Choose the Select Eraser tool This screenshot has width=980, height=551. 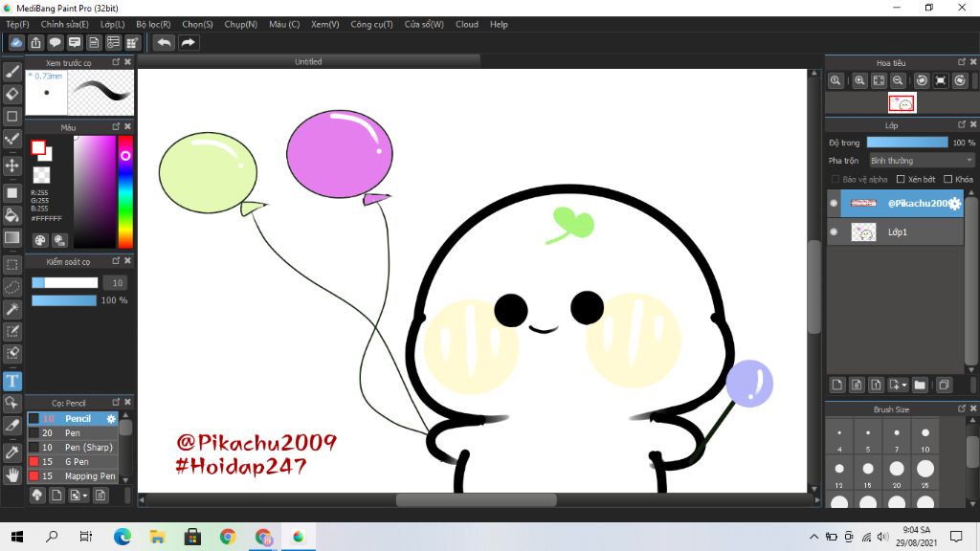[x=11, y=353]
